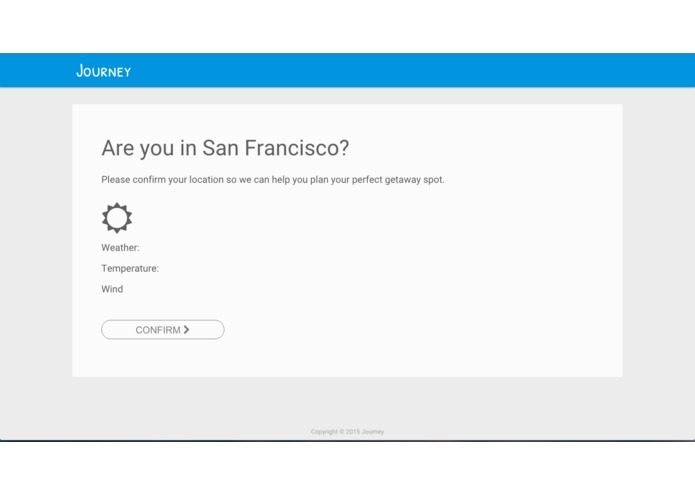Click the 'Copyright © 2015 Journey' footer text
695x494 pixels.
click(347, 432)
